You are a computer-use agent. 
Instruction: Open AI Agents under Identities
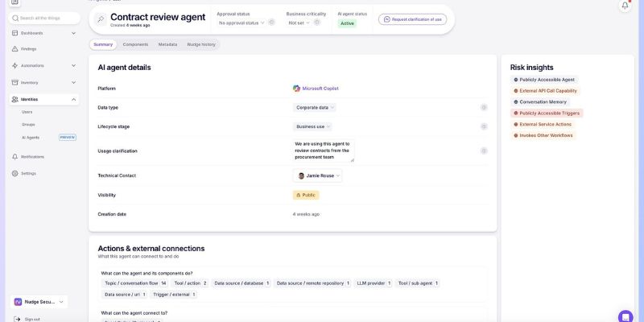(31, 137)
